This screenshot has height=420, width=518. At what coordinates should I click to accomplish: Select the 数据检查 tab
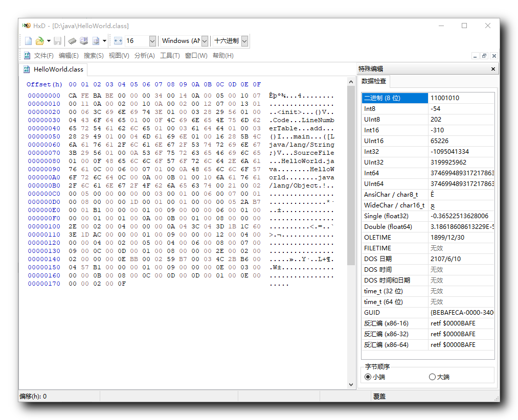pyautogui.click(x=374, y=81)
